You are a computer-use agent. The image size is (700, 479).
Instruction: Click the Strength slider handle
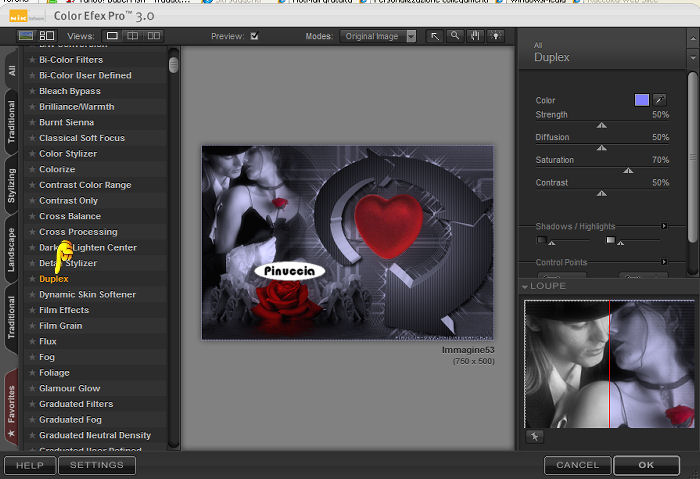point(602,125)
